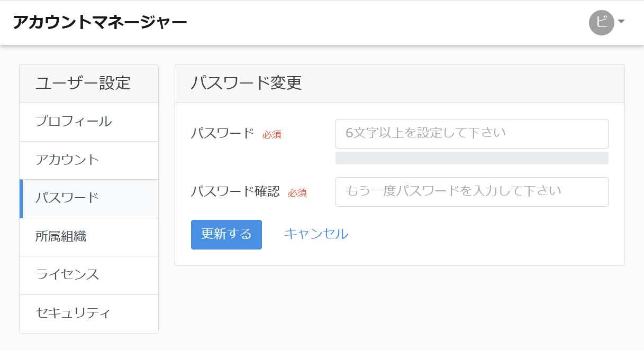644x351 pixels.
Task: Click the パスワード確認 field label
Action: point(235,191)
